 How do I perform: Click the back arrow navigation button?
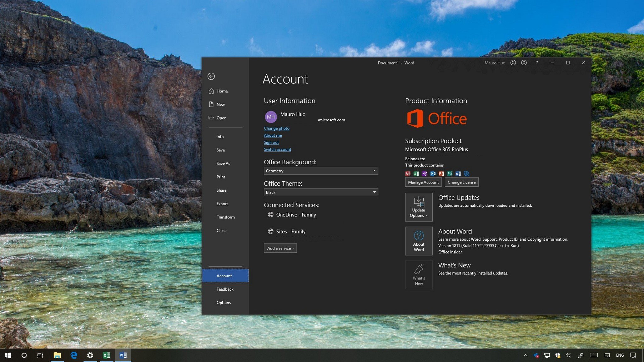pos(211,76)
